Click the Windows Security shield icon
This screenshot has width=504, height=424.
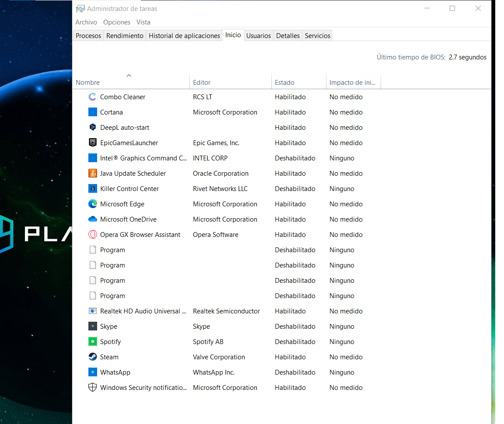[93, 387]
